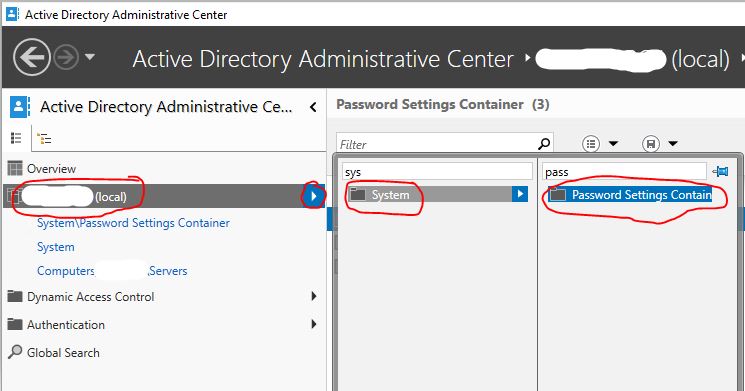Click the (local) breadcrumb in header bar

[633, 60]
